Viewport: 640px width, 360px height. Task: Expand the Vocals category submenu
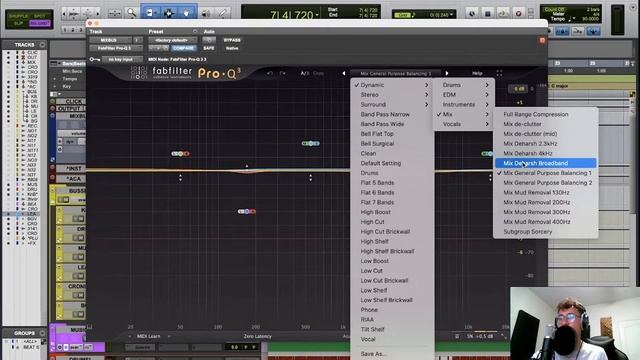pos(464,124)
